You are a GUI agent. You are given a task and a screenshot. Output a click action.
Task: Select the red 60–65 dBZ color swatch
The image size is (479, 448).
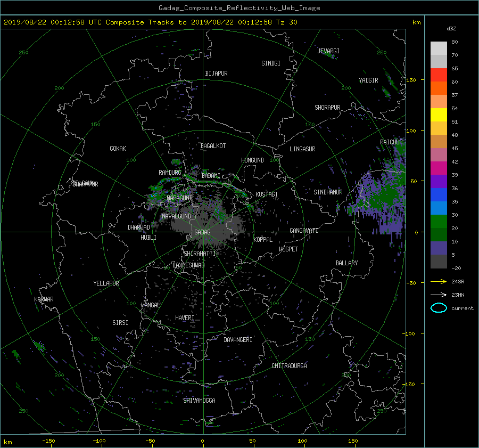tap(439, 75)
